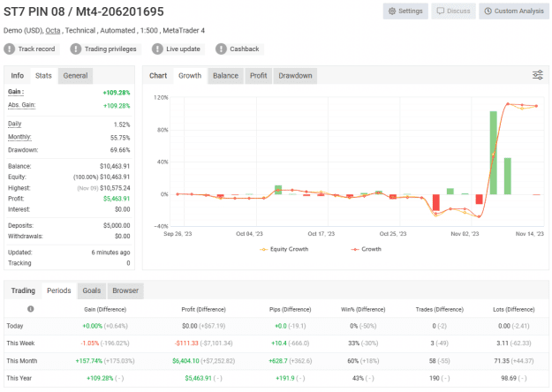Click the Profit value $5,463.91 in Info
This screenshot has height=392, width=552.
pyautogui.click(x=117, y=199)
